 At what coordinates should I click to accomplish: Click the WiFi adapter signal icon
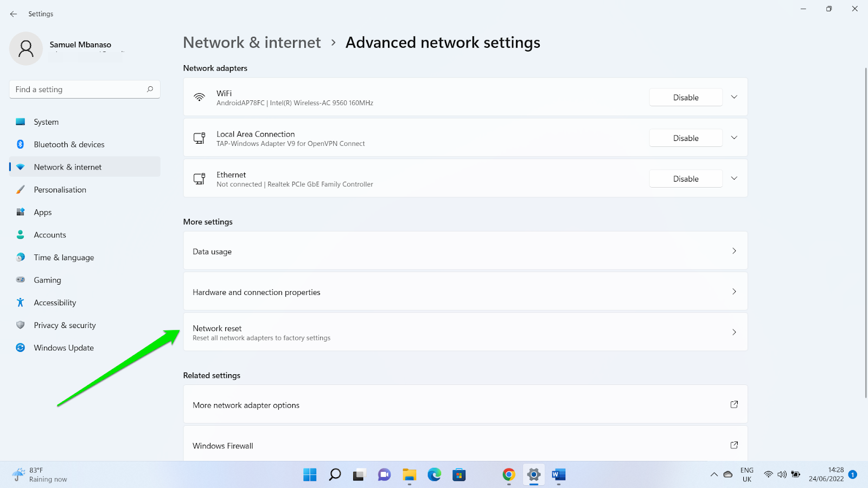pos(199,97)
